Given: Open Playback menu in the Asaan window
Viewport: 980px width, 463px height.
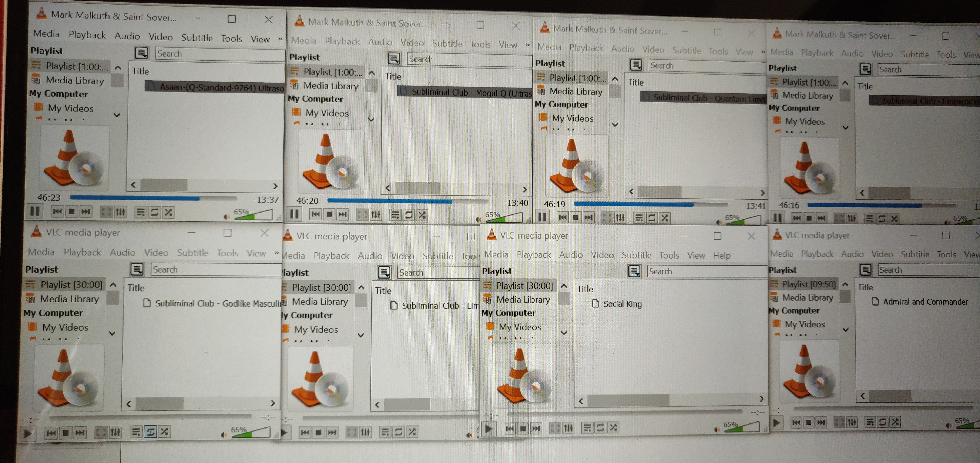Looking at the screenshot, I should (x=87, y=35).
